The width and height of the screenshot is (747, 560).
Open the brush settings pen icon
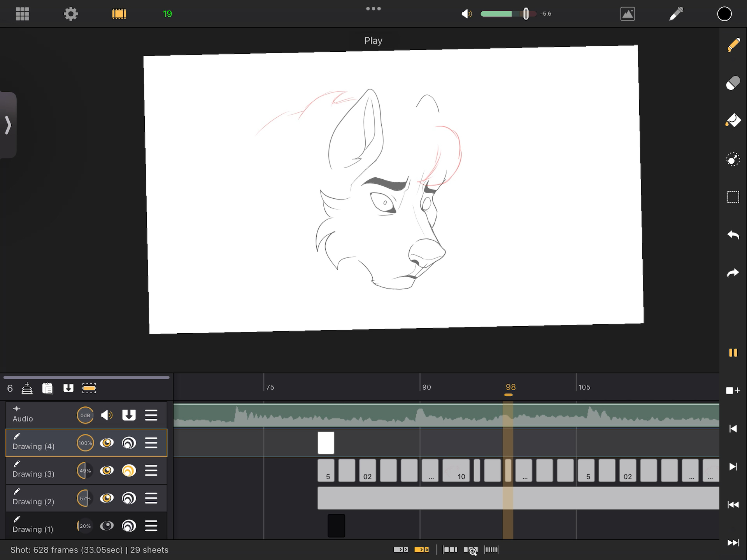[x=676, y=14]
